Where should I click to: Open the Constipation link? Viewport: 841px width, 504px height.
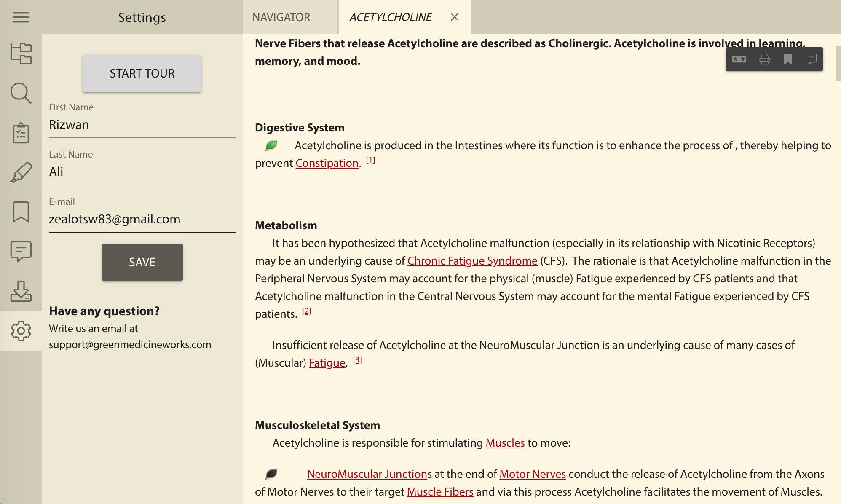pyautogui.click(x=327, y=163)
